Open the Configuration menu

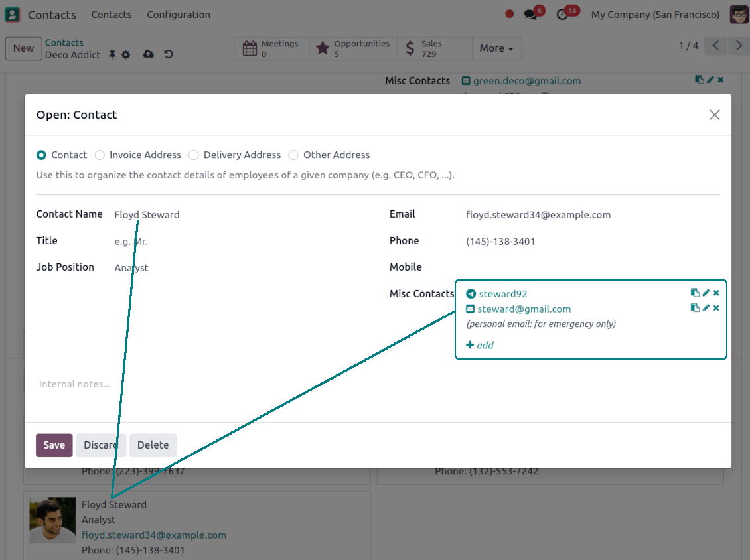click(179, 15)
